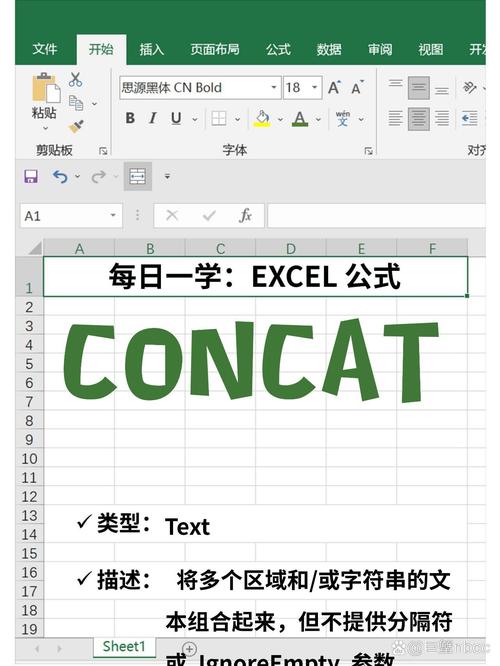Open Insert Function fx dialog
Screen dimensions: 500x666
tap(245, 216)
